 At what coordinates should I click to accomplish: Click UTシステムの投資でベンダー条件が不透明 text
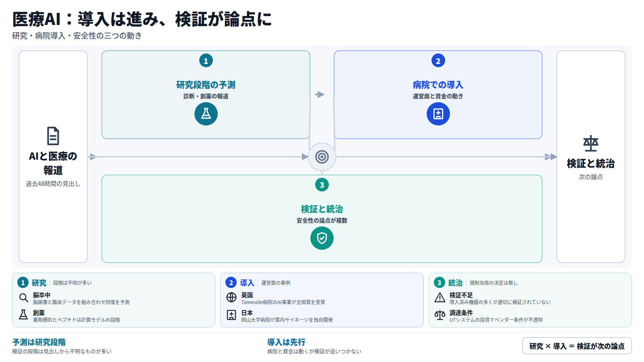(x=496, y=320)
